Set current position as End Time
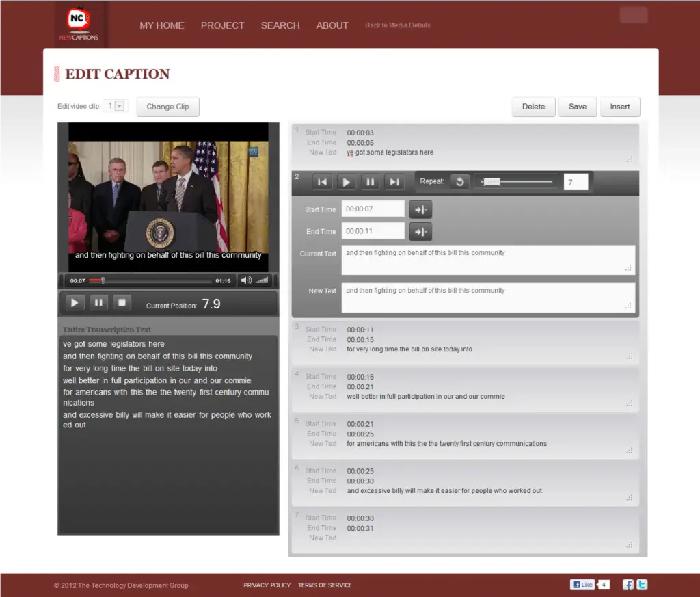Image resolution: width=700 pixels, height=597 pixels. pos(420,231)
